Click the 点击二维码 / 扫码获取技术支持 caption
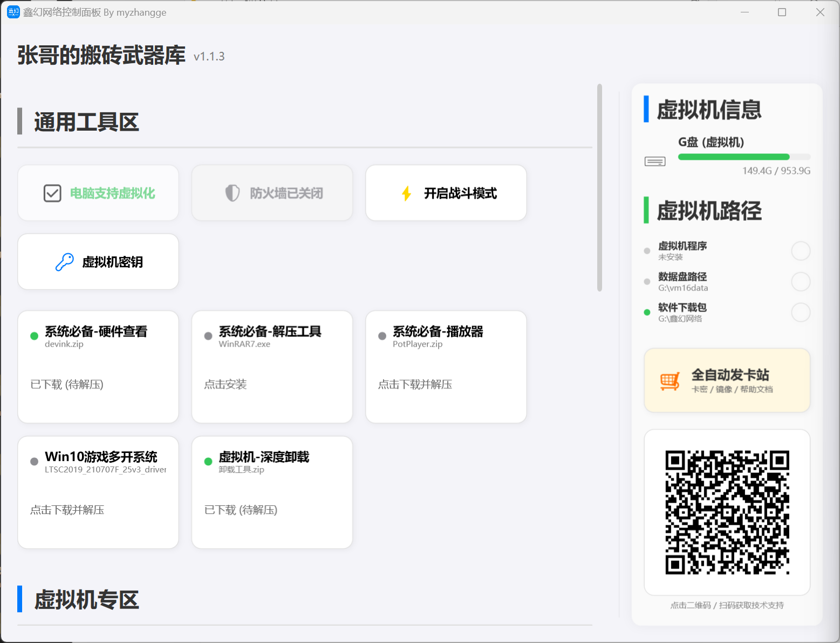 coord(727,605)
